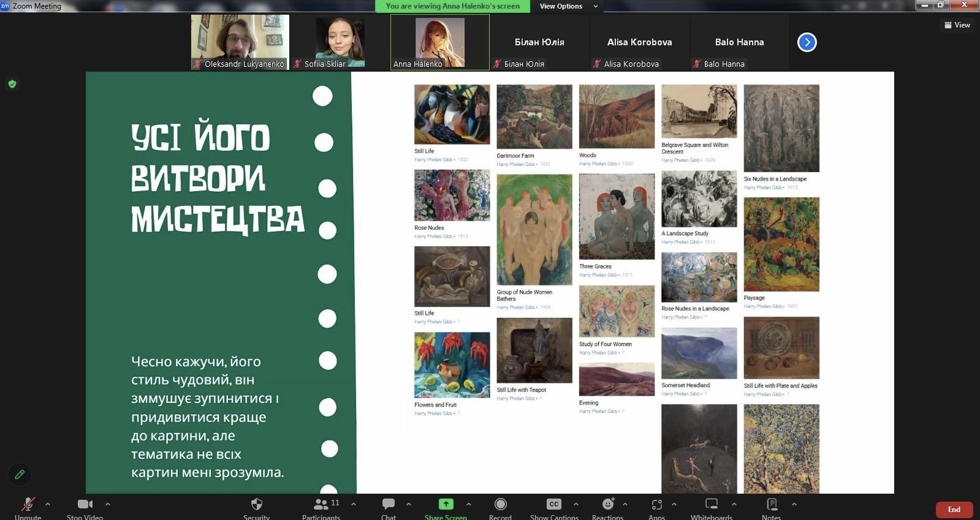Image resolution: width=980 pixels, height=520 pixels.
Task: Click the green encryption shield icon
Action: (12, 84)
